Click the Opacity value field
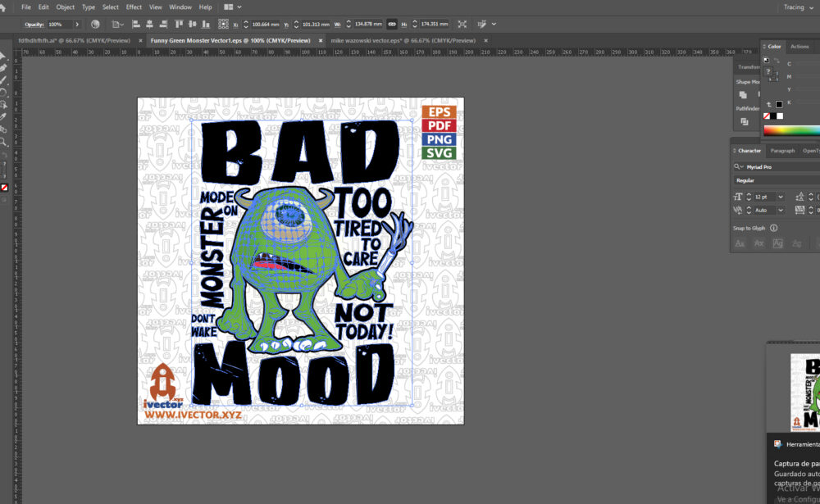Image resolution: width=820 pixels, height=504 pixels. (59, 25)
